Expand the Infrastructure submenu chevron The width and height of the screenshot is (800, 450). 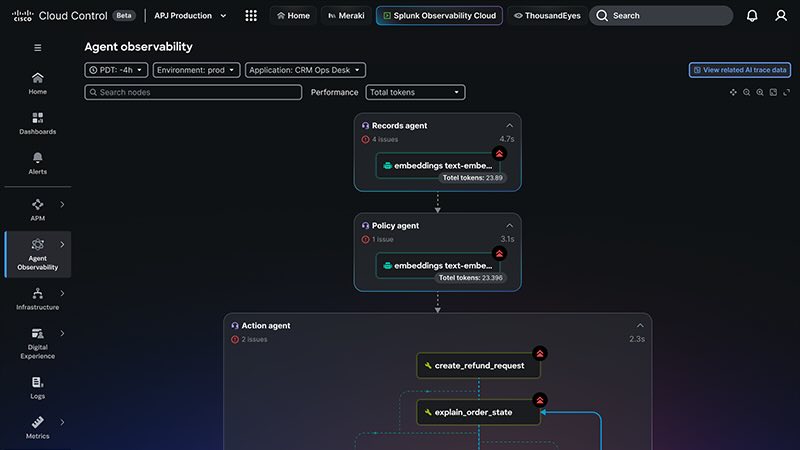62,293
